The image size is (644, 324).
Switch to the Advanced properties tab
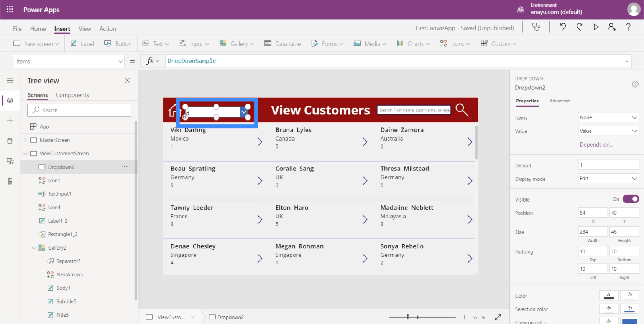tap(559, 101)
